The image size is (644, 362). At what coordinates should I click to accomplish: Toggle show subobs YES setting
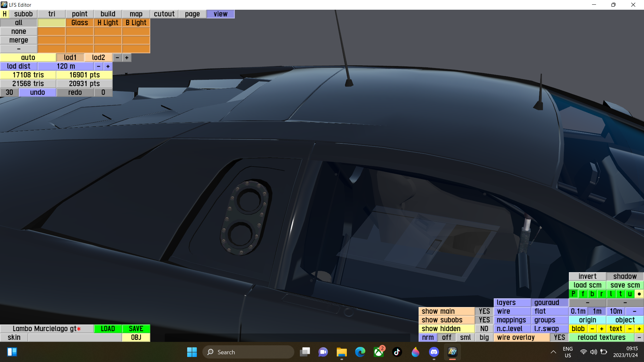coord(484,320)
